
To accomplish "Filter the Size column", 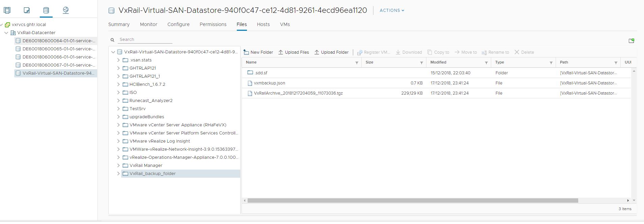I will click(421, 63).
